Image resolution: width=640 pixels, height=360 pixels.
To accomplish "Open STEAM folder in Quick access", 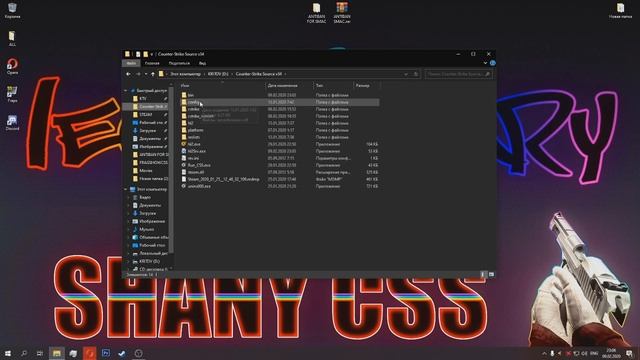I will click(x=146, y=114).
